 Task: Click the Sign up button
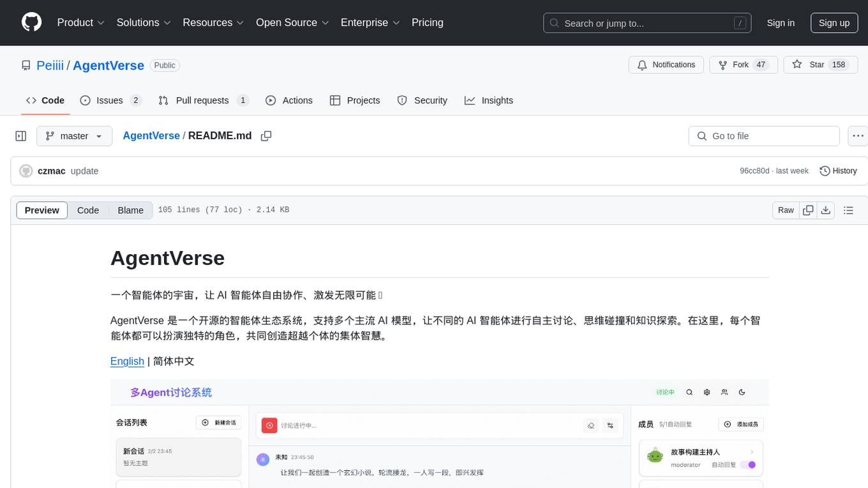(834, 23)
